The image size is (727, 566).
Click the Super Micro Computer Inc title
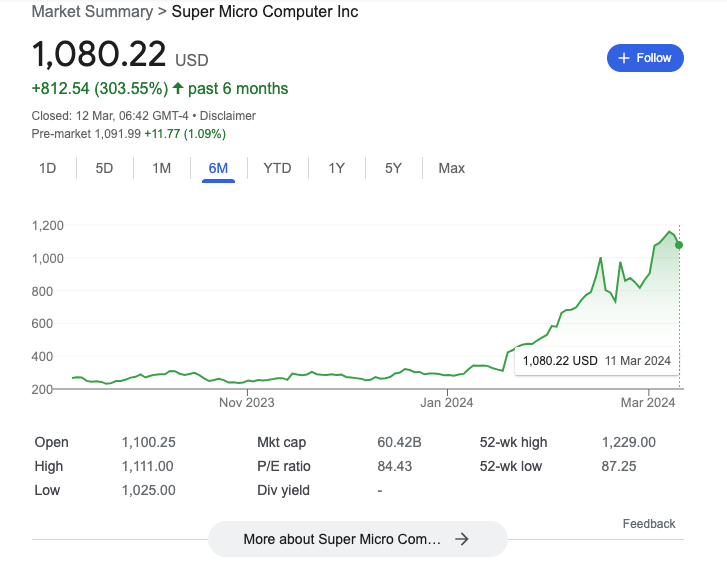[265, 12]
